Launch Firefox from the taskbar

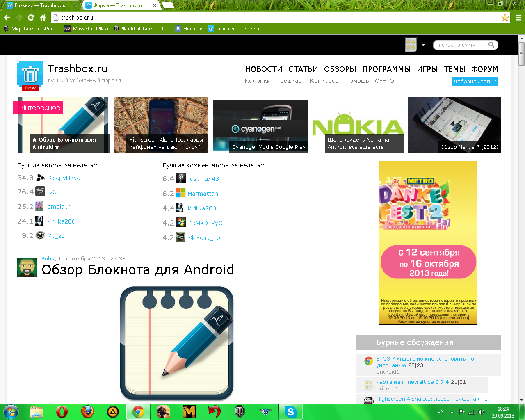tap(87, 411)
